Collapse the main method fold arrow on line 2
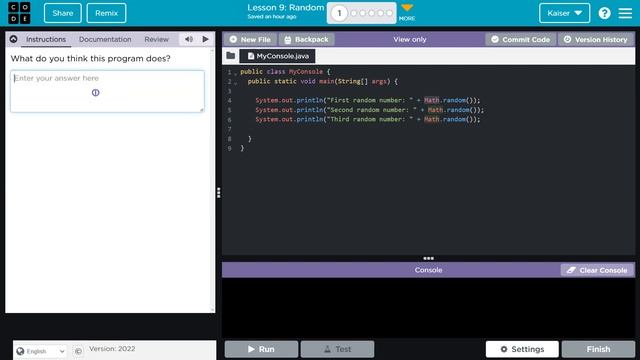Screen dimensions: 640x360 click(236, 83)
